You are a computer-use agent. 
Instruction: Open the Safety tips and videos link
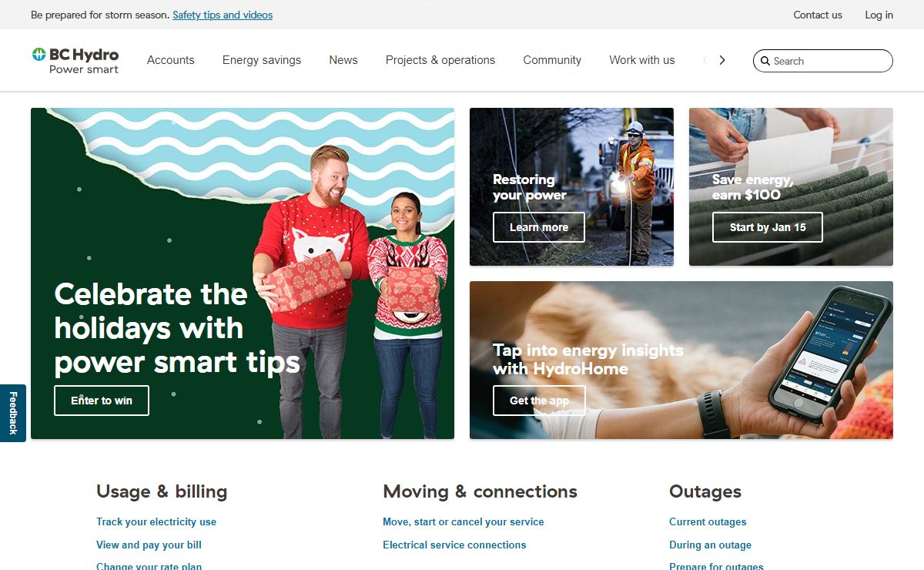(223, 15)
